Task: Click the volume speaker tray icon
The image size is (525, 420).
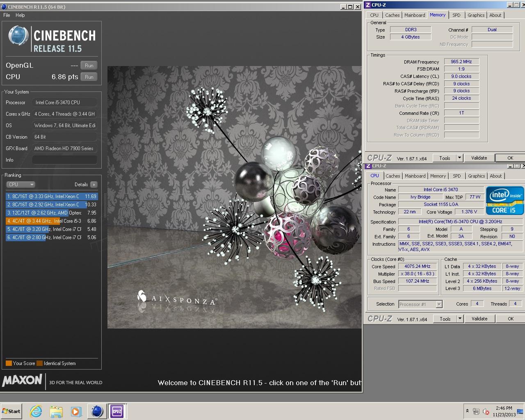Action: pyautogui.click(x=486, y=411)
